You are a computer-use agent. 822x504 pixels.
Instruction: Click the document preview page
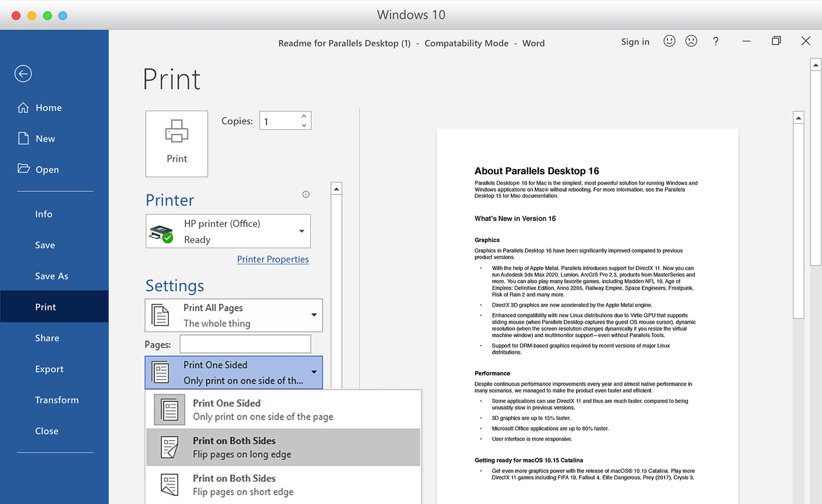point(587,316)
